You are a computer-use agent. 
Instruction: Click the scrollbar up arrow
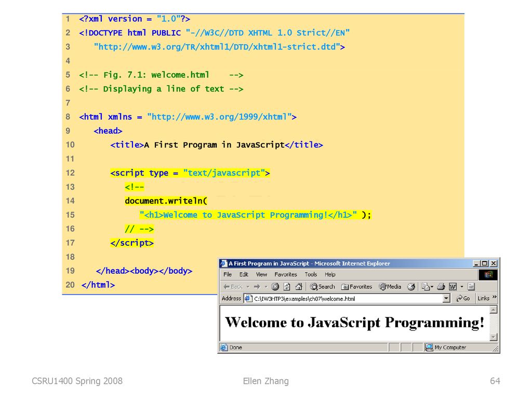pos(494,310)
